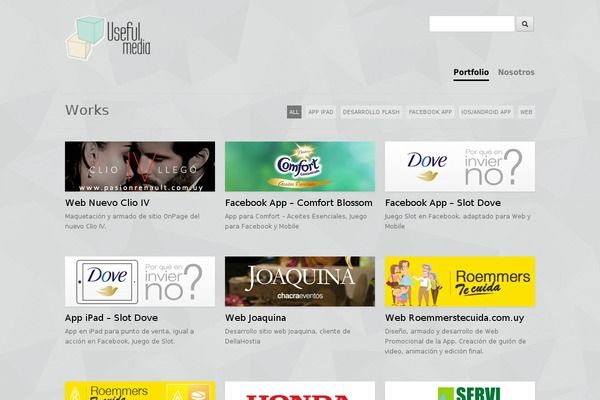
Task: Click description 'Maquetación y armado de sitio OnPage'
Action: click(x=132, y=221)
